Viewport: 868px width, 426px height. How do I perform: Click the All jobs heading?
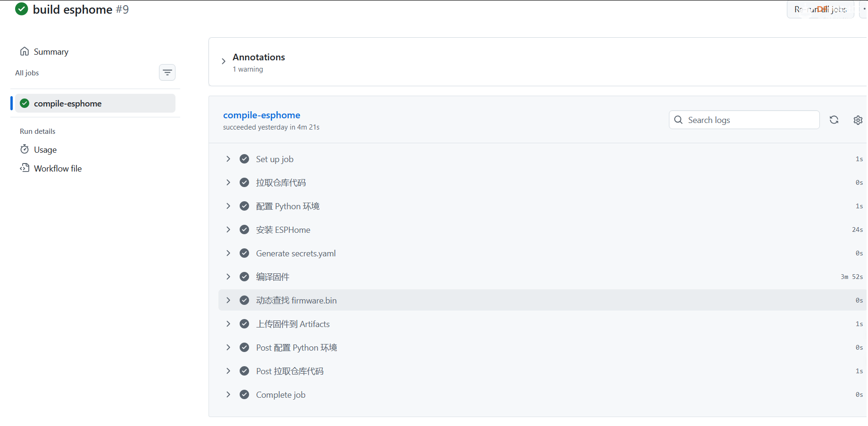click(27, 73)
